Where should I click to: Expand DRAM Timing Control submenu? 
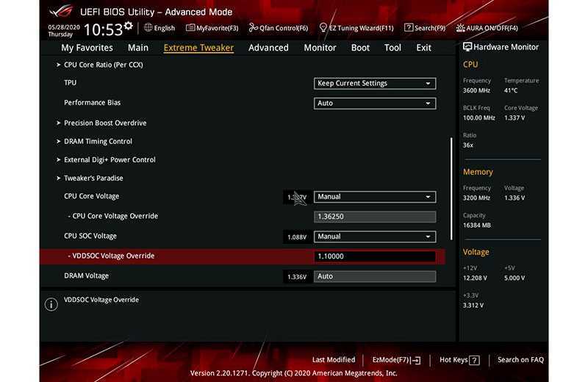(x=97, y=141)
